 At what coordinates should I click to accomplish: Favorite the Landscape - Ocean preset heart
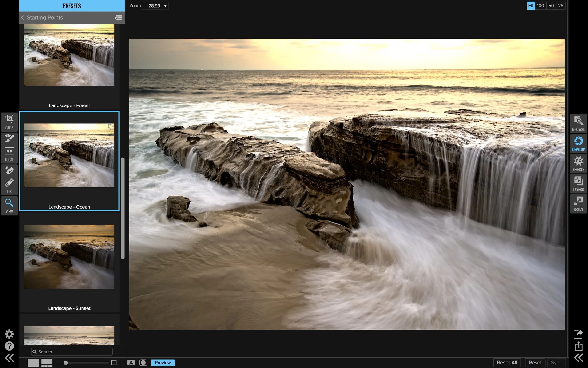point(111,127)
